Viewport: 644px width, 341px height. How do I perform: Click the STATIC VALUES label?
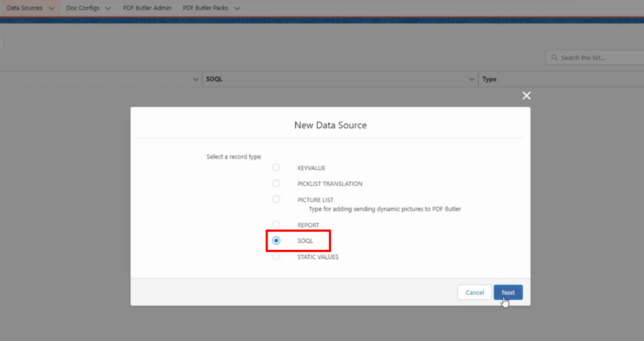point(318,257)
